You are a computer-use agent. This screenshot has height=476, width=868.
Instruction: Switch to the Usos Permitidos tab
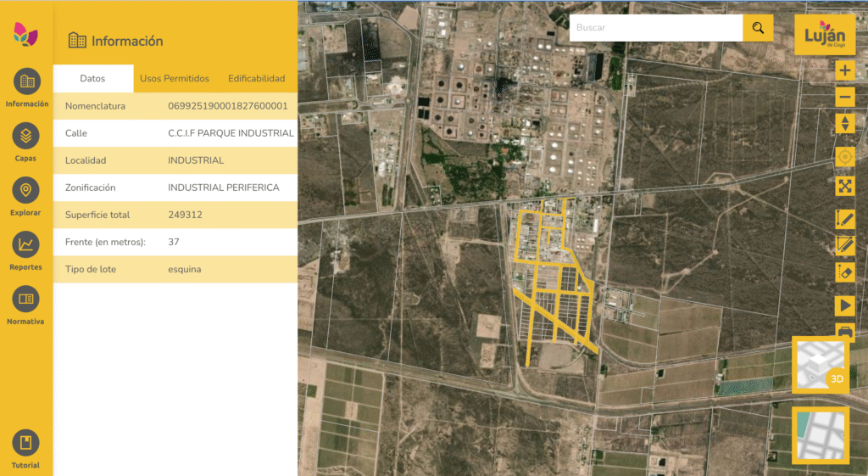[x=174, y=79]
